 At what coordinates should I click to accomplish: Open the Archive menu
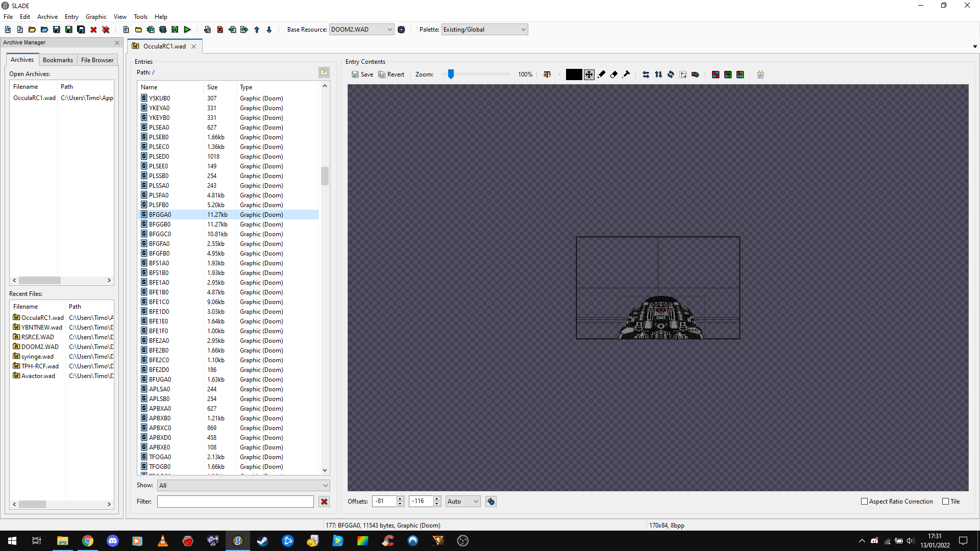[47, 17]
